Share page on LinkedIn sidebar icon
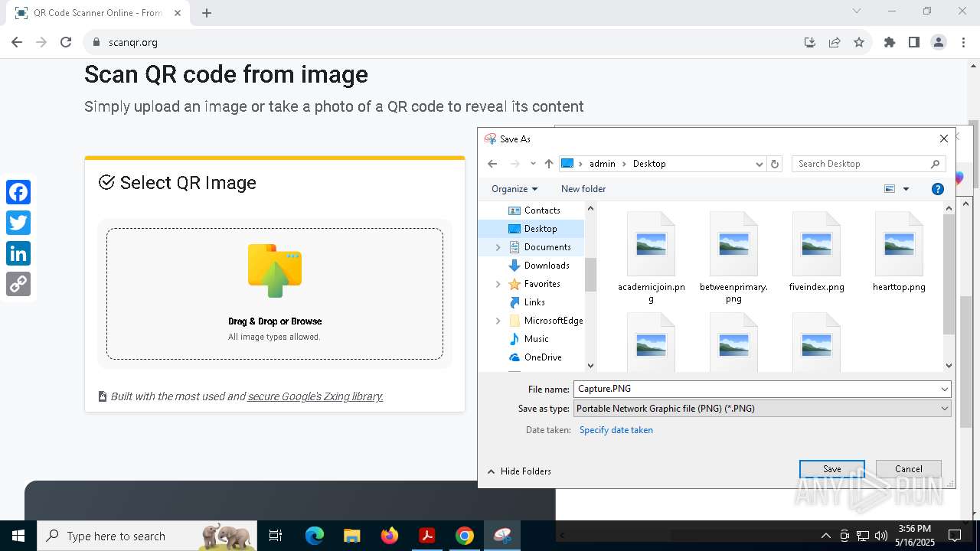The width and height of the screenshot is (980, 551). tap(18, 253)
